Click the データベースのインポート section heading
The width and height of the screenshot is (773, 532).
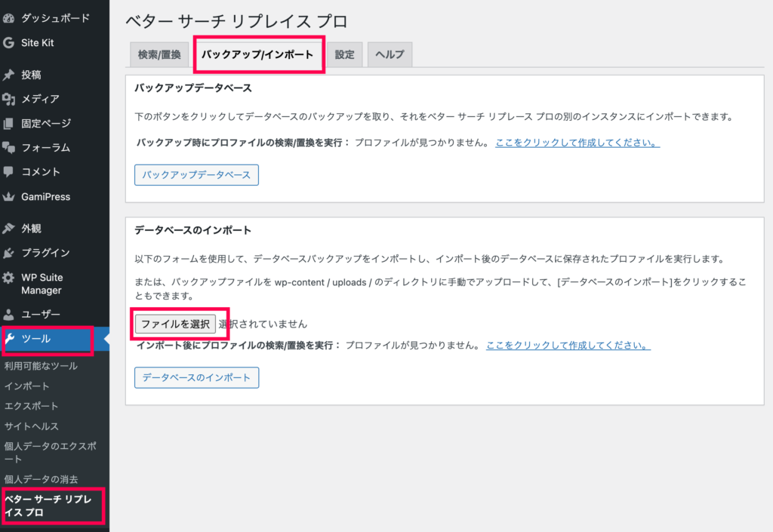[x=192, y=230]
